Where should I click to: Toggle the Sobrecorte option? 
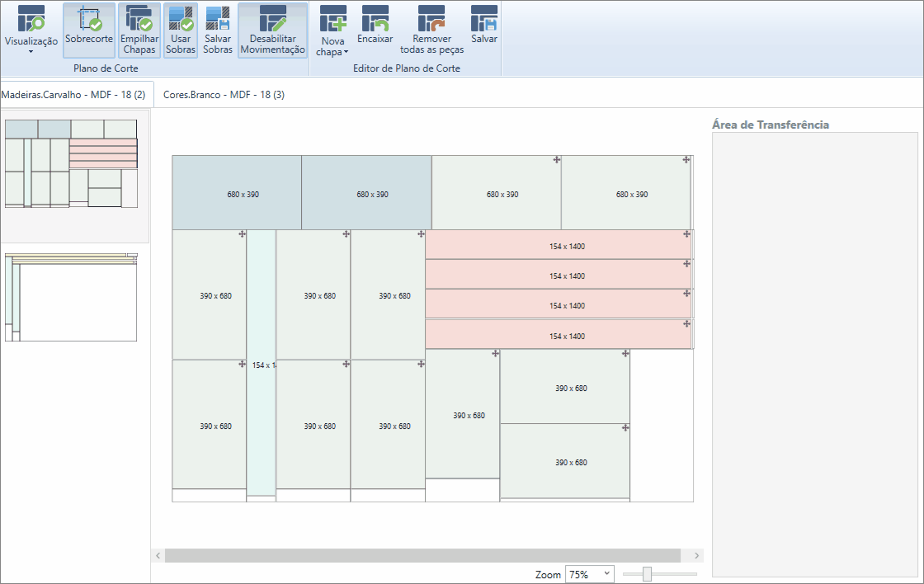coord(88,30)
